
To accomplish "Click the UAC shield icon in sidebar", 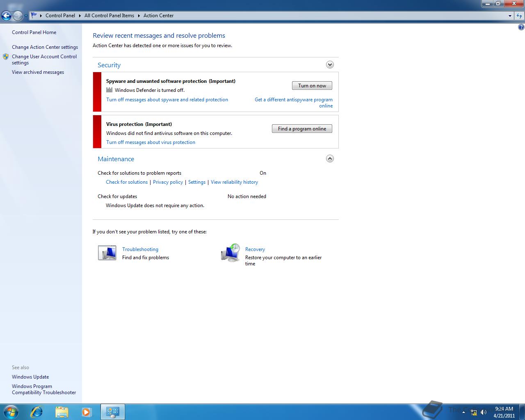I will (x=6, y=57).
